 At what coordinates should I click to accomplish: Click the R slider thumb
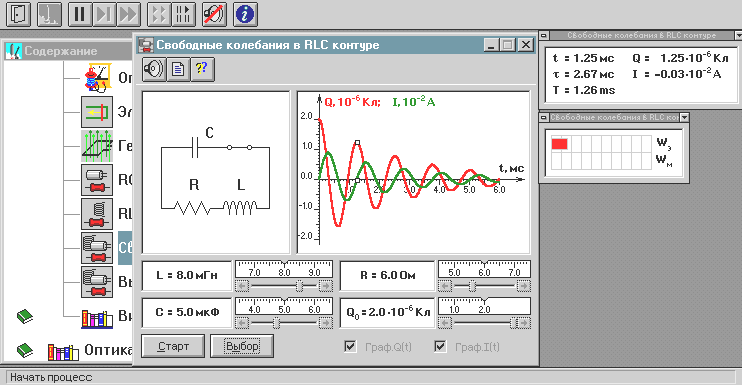click(x=472, y=286)
